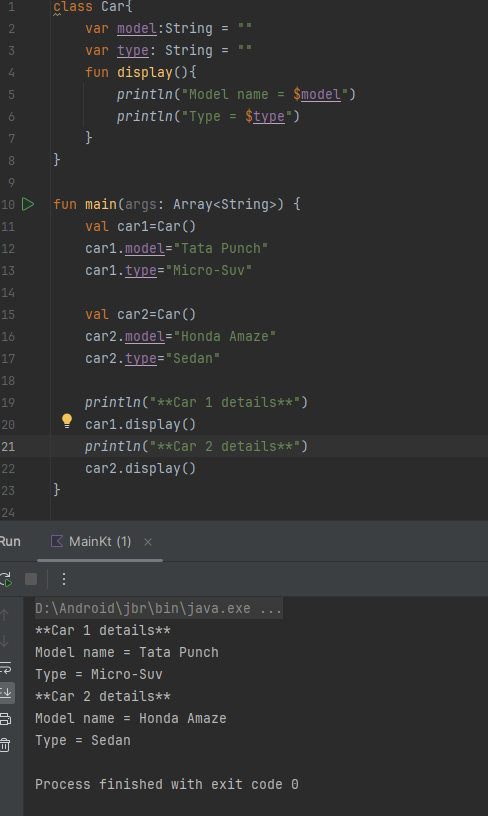Toggle scroll to end of console
Screen dimensions: 488x816
tap(6, 693)
